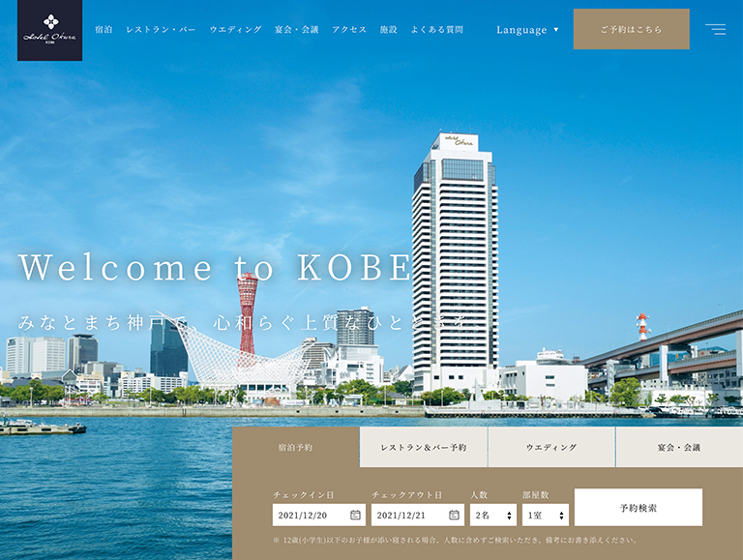
Task: Open the hamburger menu icon
Action: 715,29
